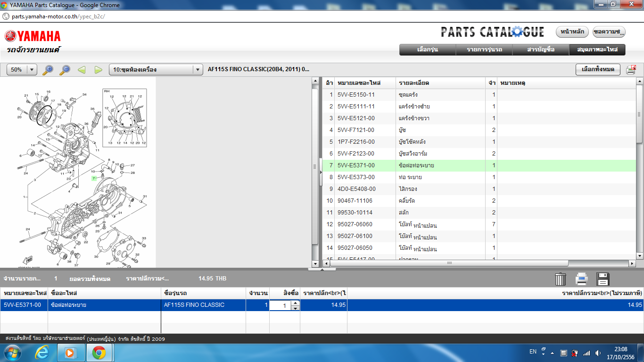This screenshot has width=644, height=362.
Task: Click the parts list vertical scrollbar up arrow
Action: [640, 81]
